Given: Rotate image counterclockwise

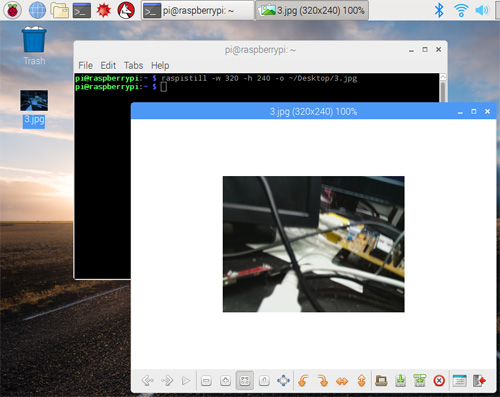Looking at the screenshot, I should coord(303,380).
